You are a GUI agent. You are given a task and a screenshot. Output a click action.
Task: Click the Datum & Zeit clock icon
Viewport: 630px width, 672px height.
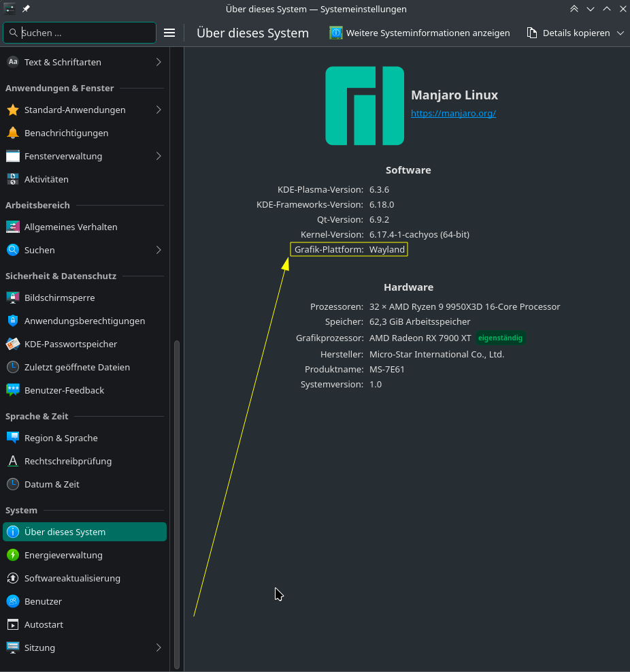pyautogui.click(x=13, y=484)
